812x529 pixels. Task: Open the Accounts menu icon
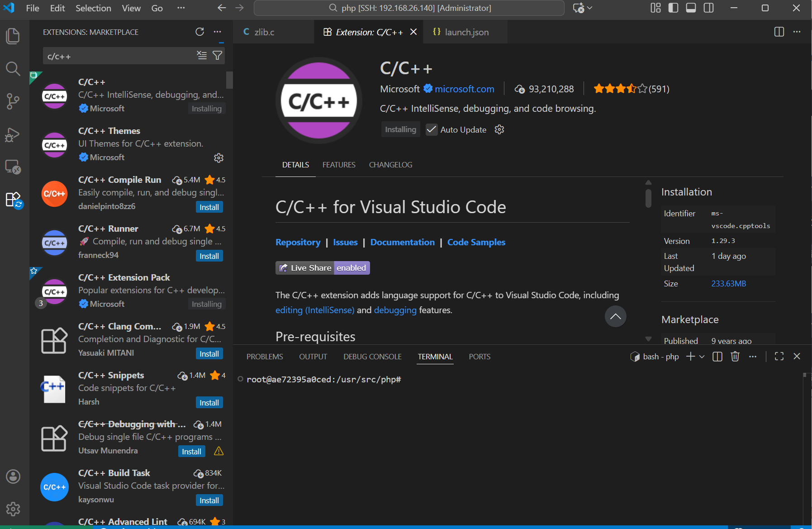pyautogui.click(x=13, y=477)
